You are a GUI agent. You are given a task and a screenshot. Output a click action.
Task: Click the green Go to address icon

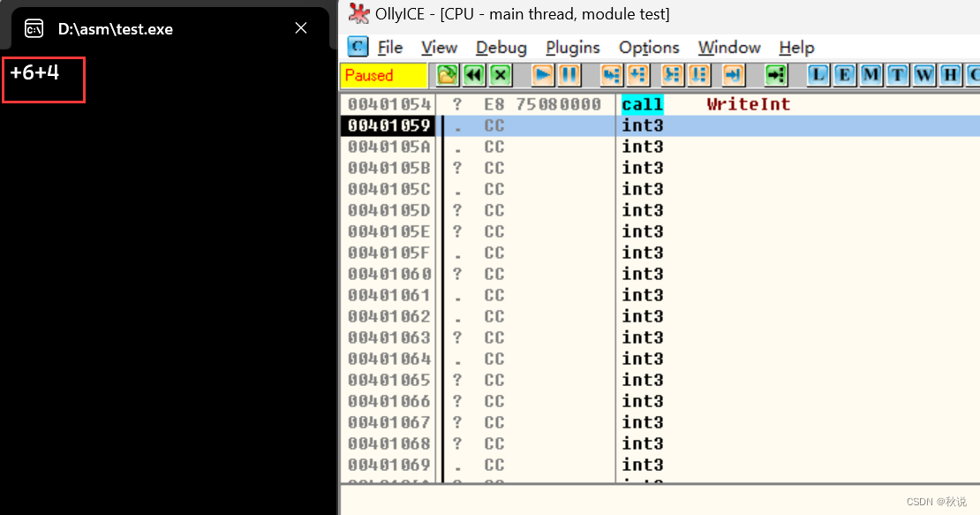[776, 76]
